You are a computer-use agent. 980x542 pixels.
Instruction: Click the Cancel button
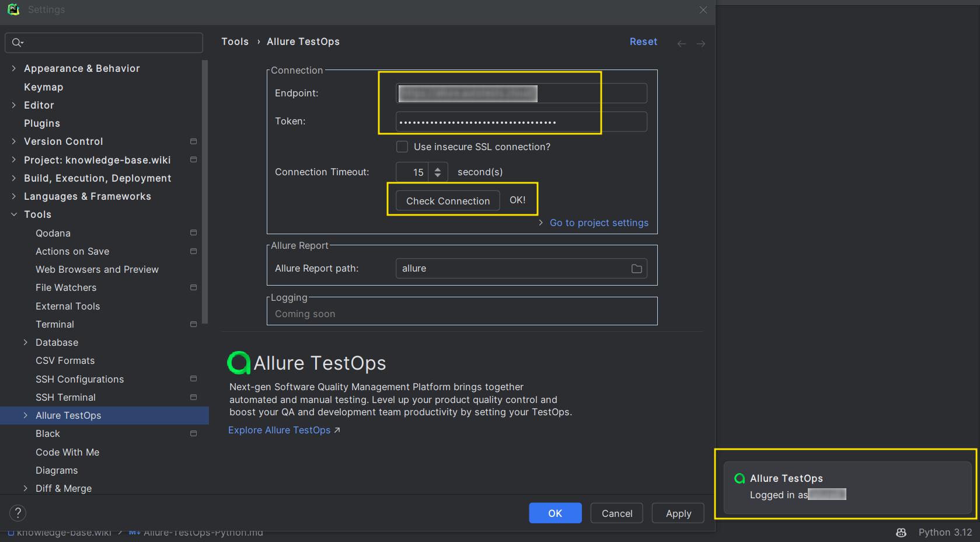click(x=617, y=513)
